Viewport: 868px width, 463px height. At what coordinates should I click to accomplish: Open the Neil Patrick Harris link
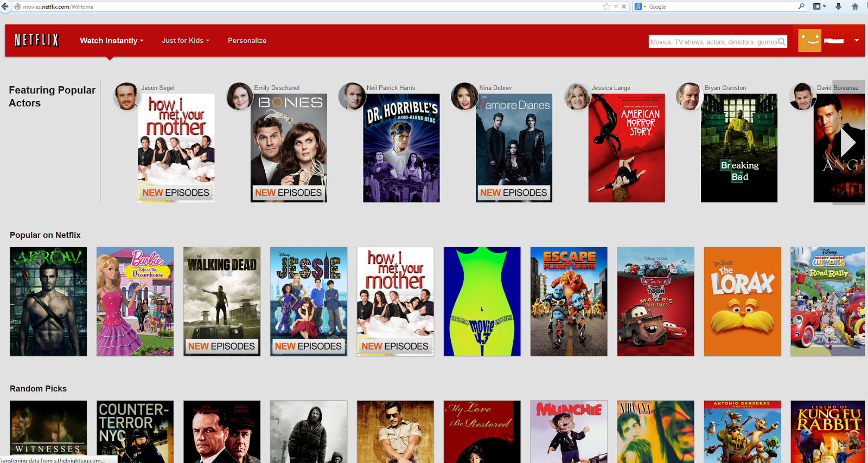pyautogui.click(x=391, y=88)
